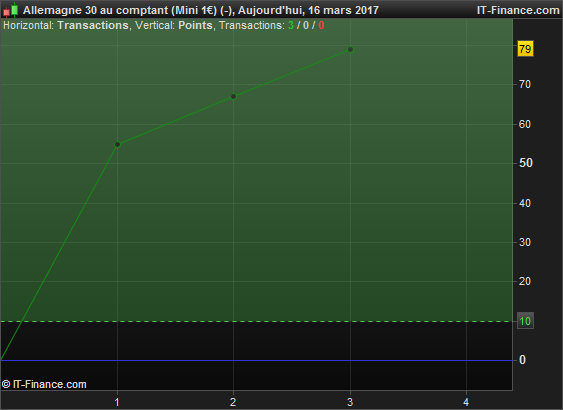Click the green 10 level label

point(525,321)
